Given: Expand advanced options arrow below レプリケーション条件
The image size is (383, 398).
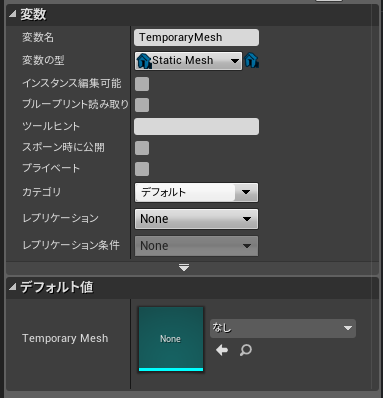Looking at the screenshot, I should [x=184, y=268].
